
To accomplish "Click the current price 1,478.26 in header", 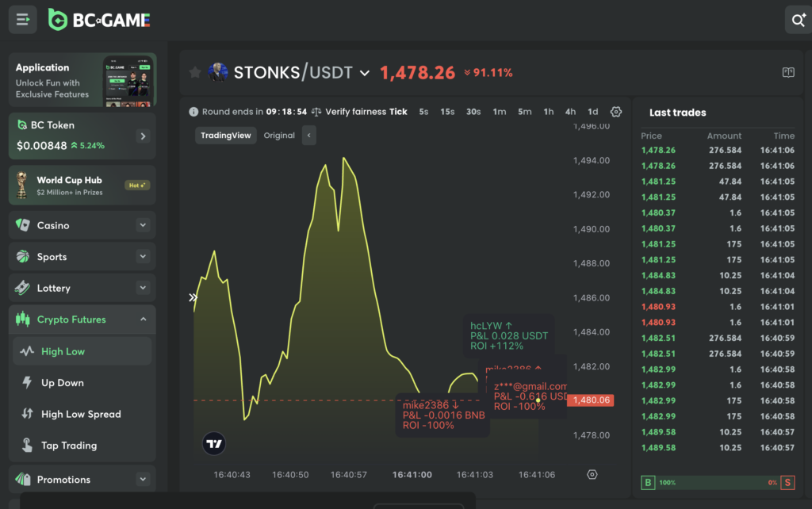I will [x=417, y=73].
